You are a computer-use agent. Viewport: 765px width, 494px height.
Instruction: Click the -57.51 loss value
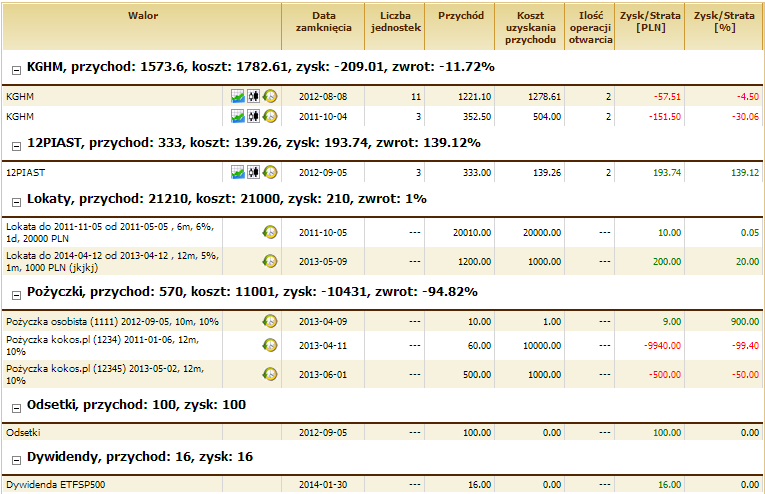click(667, 97)
